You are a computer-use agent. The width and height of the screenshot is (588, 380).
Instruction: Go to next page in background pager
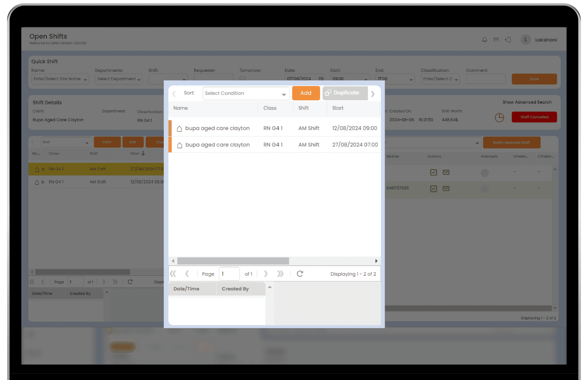[104, 282]
